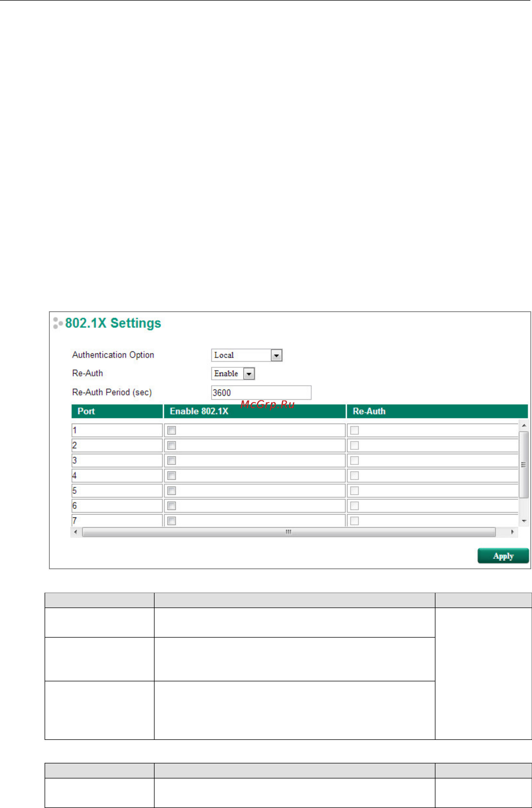Click the Apply button

point(503,556)
